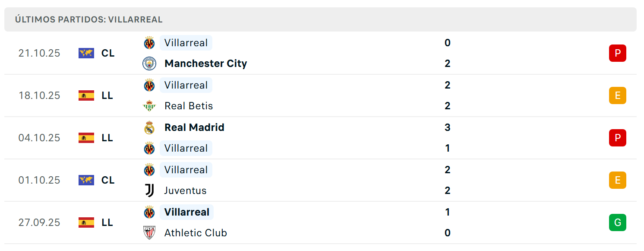Open the Real Madrid team link
The width and height of the screenshot is (644, 251).
[x=194, y=127]
